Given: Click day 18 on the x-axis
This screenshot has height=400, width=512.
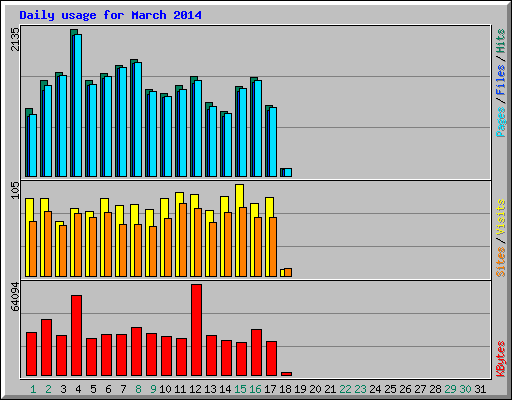Looking at the screenshot, I should 285,389.
